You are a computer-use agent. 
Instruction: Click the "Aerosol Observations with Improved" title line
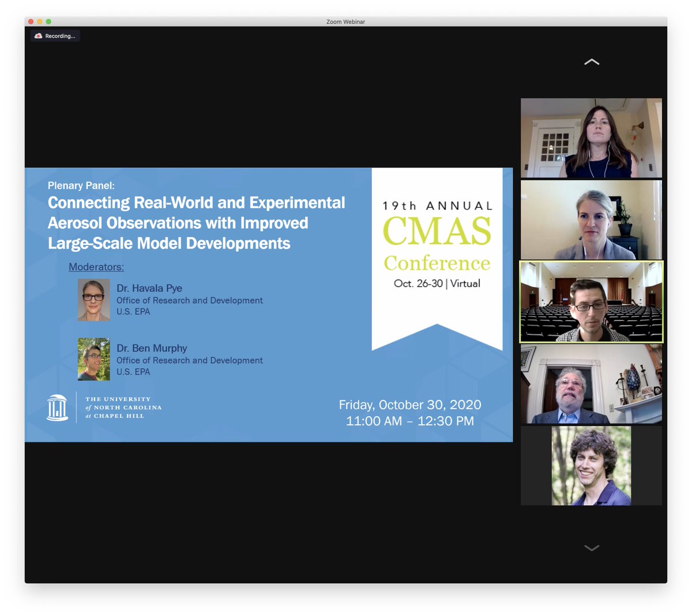tap(178, 223)
